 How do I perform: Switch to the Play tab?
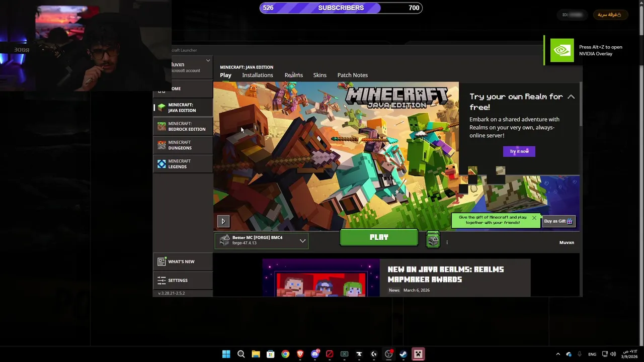225,75
